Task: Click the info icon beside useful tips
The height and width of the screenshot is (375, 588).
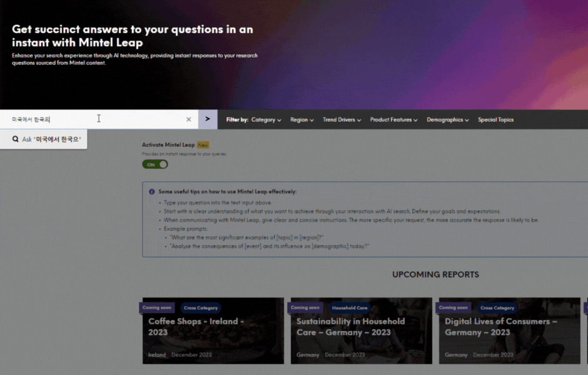Action: click(x=151, y=192)
